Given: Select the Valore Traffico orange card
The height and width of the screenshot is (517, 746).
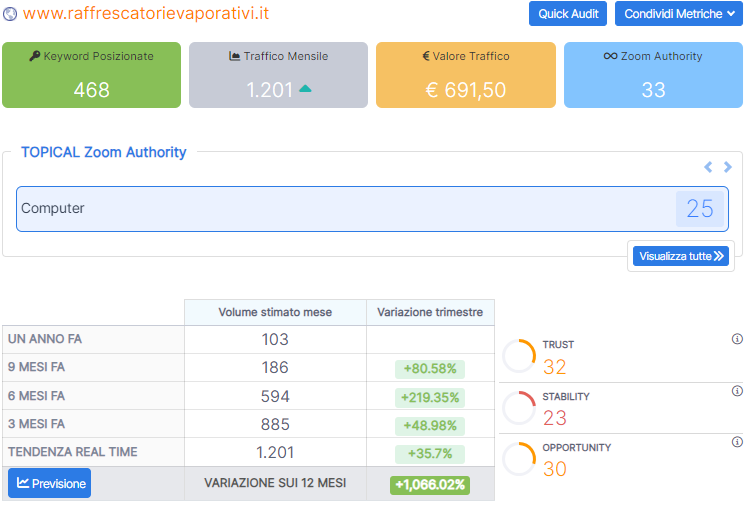Looking at the screenshot, I should (465, 75).
